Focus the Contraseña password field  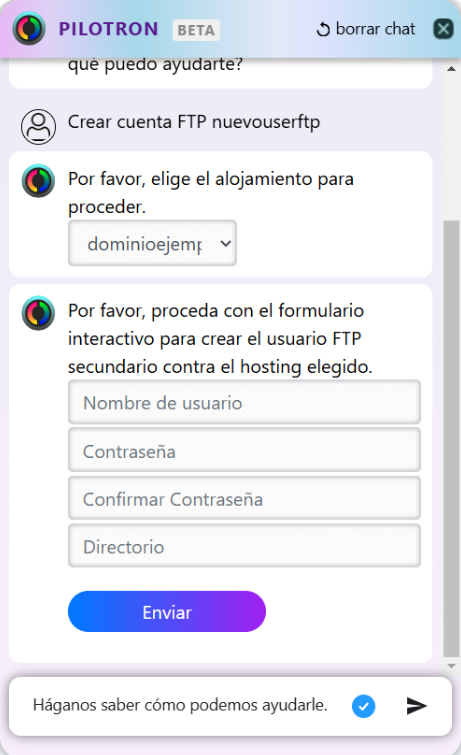coord(244,450)
